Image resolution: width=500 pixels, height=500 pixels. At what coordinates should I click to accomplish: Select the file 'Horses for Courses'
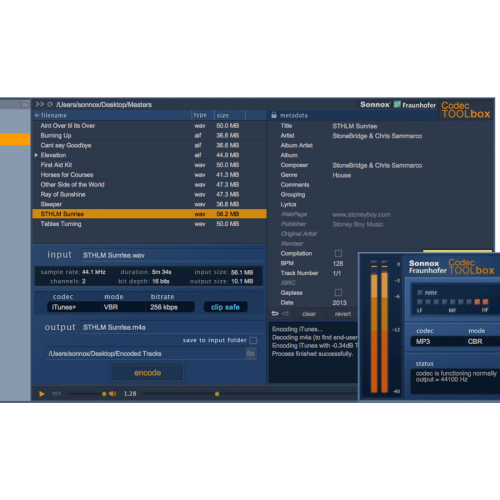pyautogui.click(x=149, y=175)
